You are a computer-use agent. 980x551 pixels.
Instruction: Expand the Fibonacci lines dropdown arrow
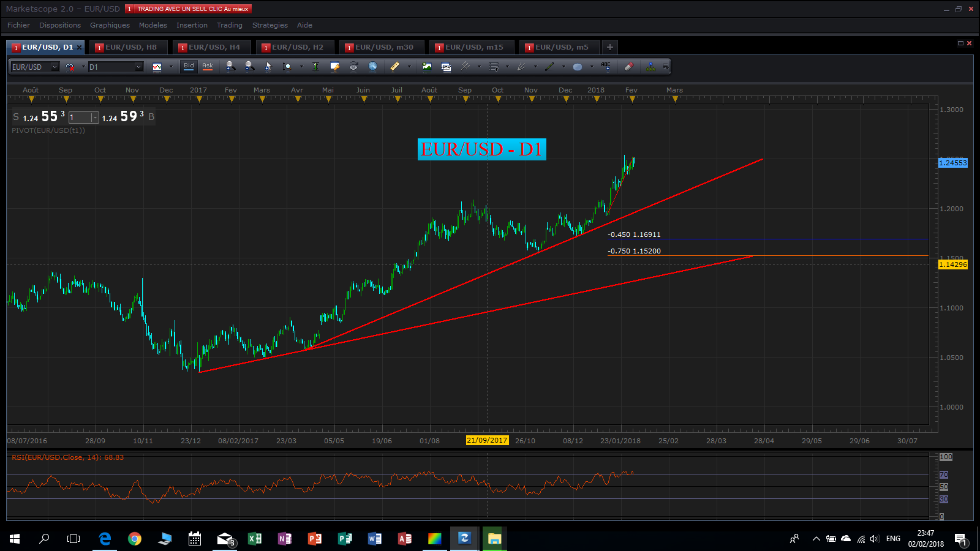click(507, 67)
